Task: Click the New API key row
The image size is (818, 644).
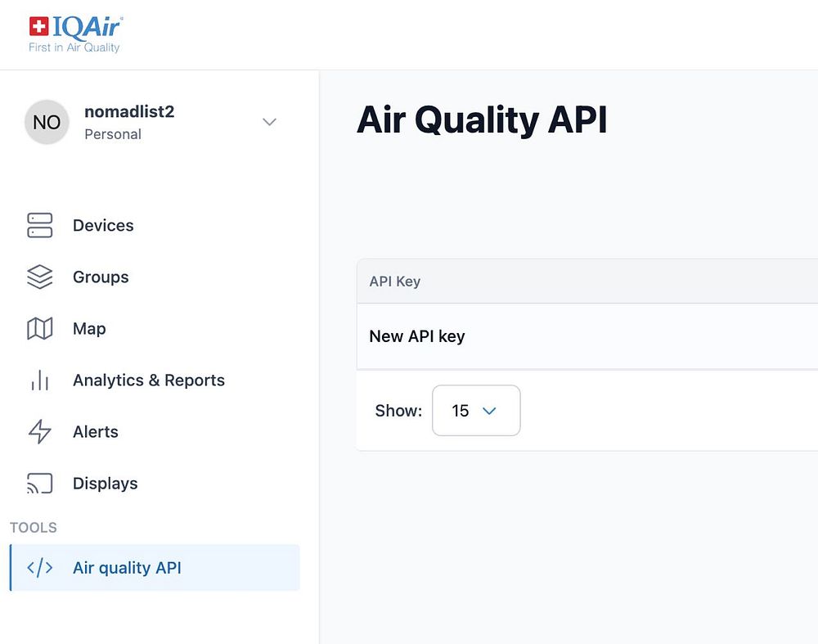Action: [x=587, y=336]
